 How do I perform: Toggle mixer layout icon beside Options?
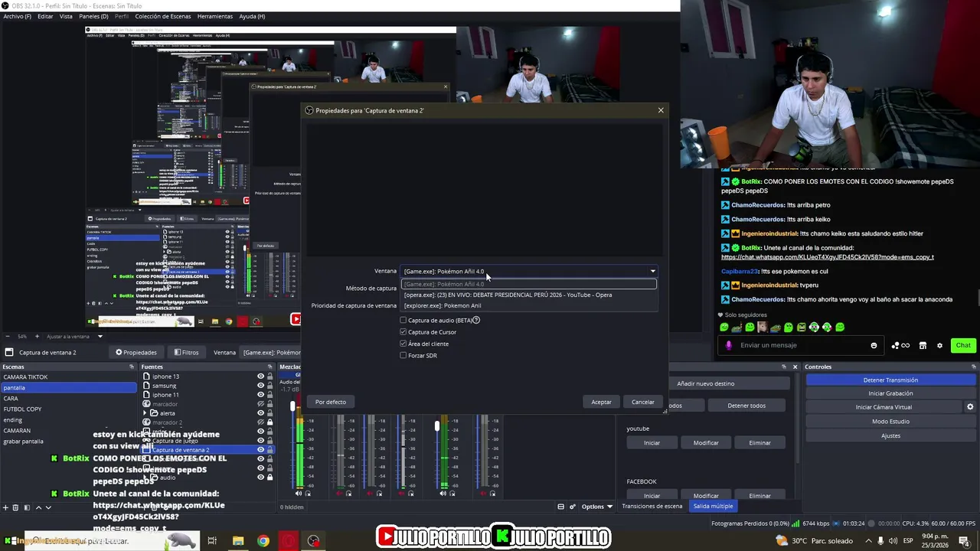pyautogui.click(x=560, y=507)
